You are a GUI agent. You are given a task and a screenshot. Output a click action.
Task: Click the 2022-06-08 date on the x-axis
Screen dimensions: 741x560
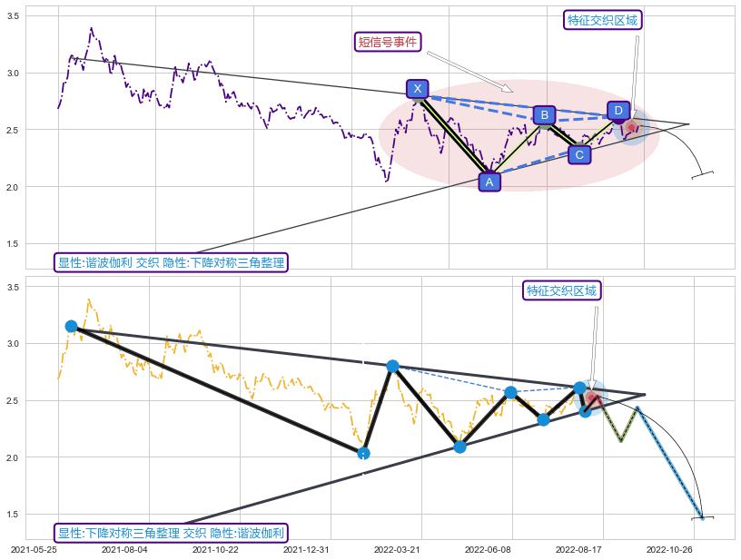488,549
